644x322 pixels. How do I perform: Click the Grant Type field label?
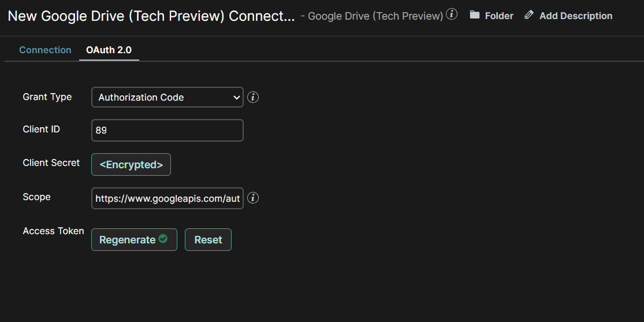click(x=47, y=97)
